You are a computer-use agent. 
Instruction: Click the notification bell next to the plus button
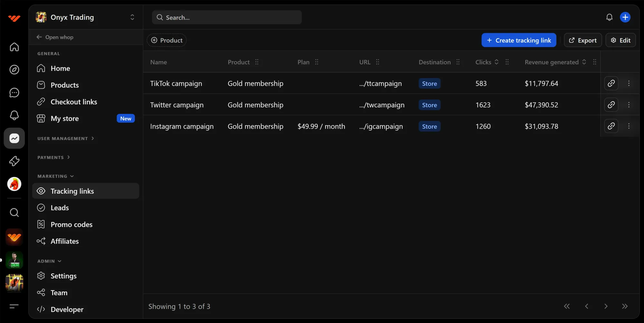[609, 17]
